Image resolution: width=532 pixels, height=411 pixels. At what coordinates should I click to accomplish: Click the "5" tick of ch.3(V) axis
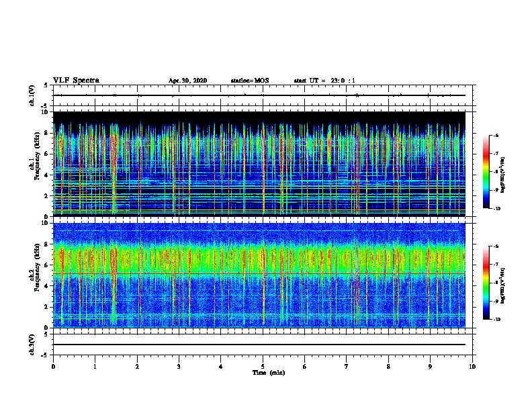click(x=46, y=334)
